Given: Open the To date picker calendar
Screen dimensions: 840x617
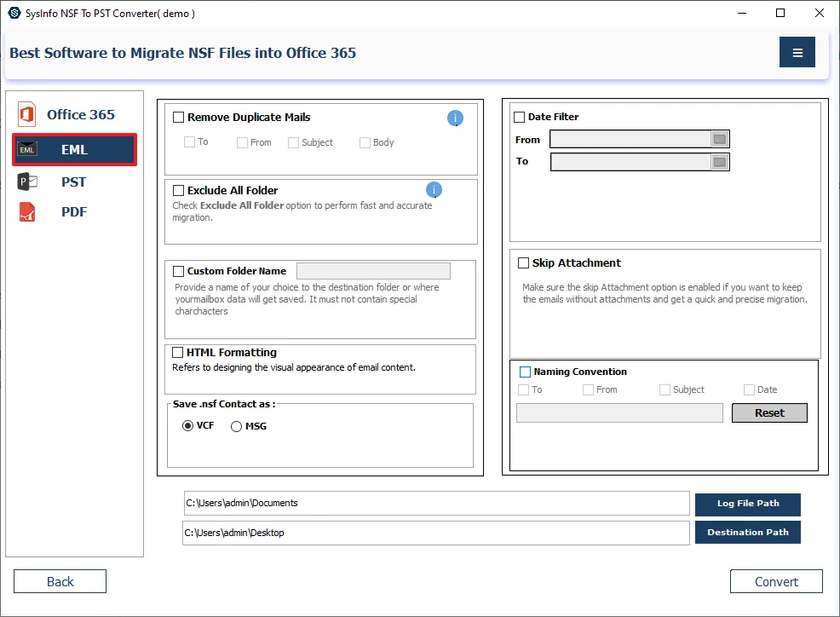Looking at the screenshot, I should pos(719,162).
